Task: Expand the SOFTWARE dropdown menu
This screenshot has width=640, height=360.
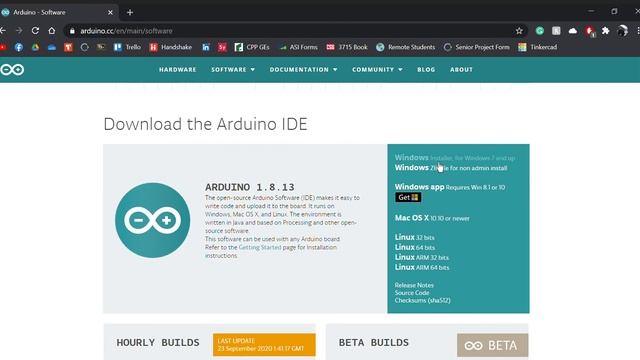Action: point(233,70)
